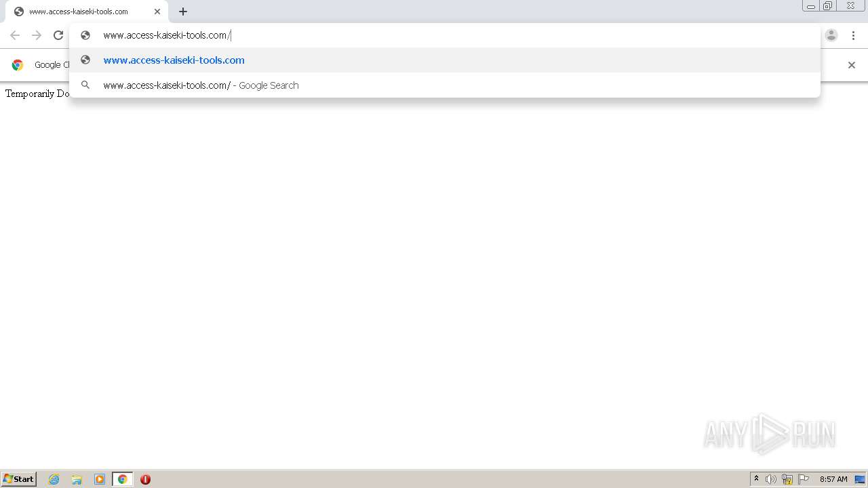Open the Chrome profile avatar menu
Viewport: 868px width, 488px height.
coord(831,35)
